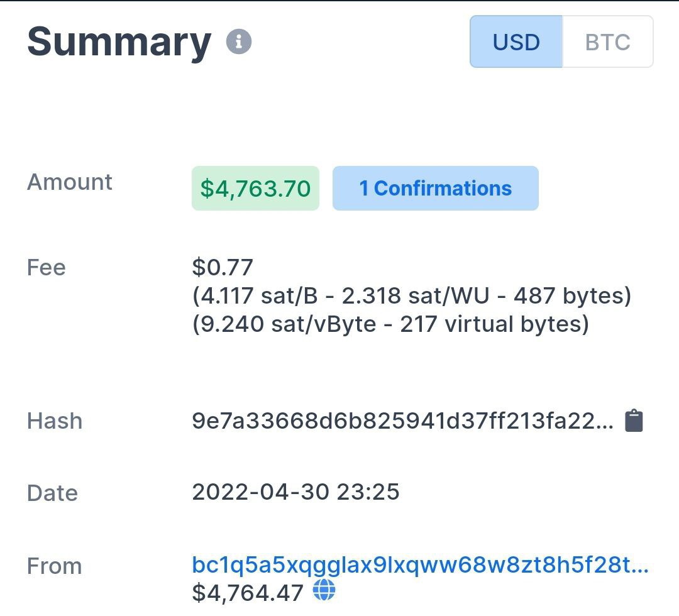Click the 9.240 sat/vByte fee line
The height and width of the screenshot is (616, 679).
(x=390, y=324)
